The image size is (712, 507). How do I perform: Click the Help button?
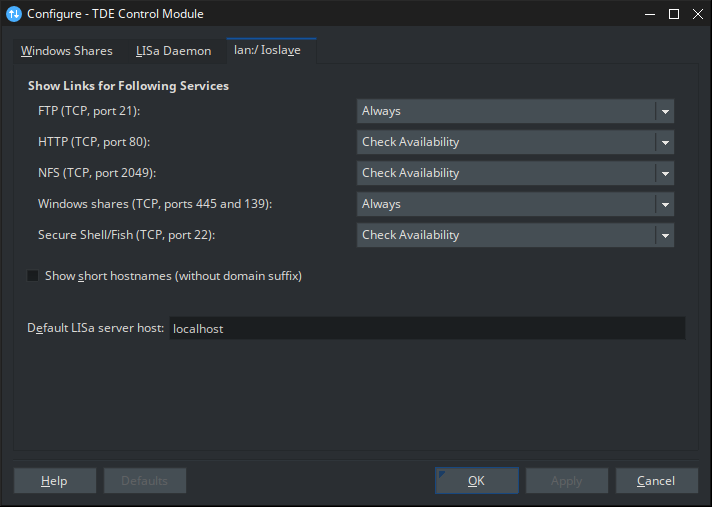(x=55, y=481)
